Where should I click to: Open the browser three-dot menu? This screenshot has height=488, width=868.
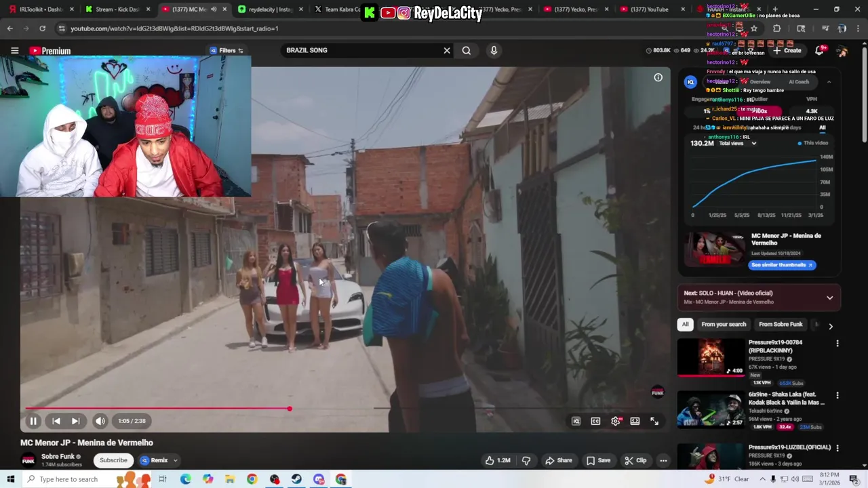click(859, 28)
